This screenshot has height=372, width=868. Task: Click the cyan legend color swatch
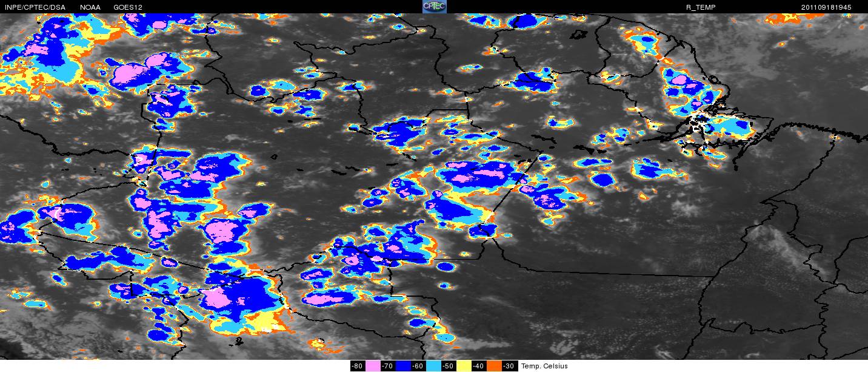tap(433, 366)
